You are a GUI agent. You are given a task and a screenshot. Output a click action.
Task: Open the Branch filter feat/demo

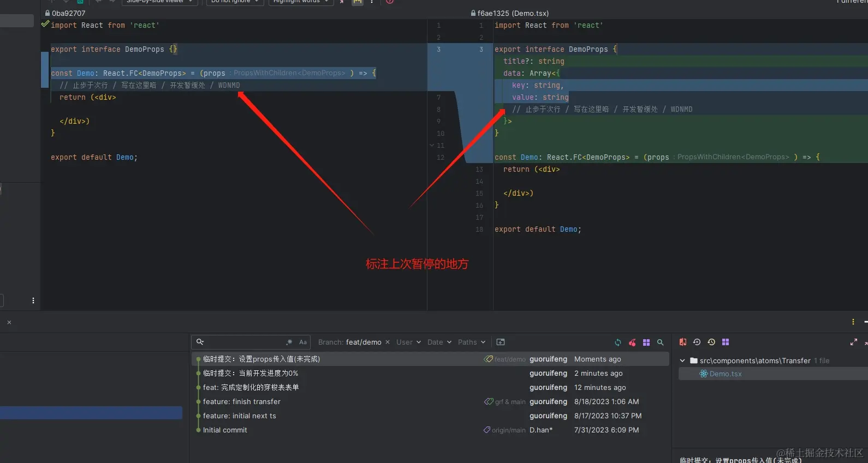pyautogui.click(x=350, y=342)
